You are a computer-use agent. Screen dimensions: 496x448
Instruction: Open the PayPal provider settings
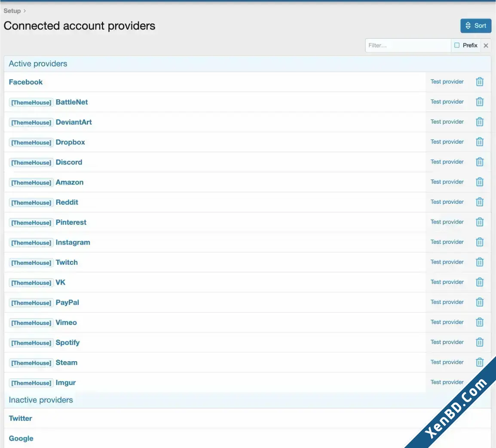[67, 302]
